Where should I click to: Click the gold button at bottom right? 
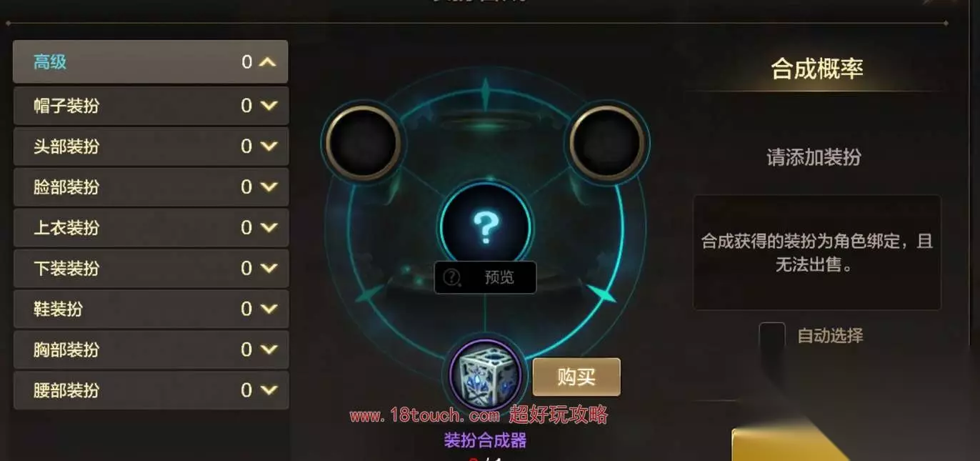pyautogui.click(x=856, y=445)
